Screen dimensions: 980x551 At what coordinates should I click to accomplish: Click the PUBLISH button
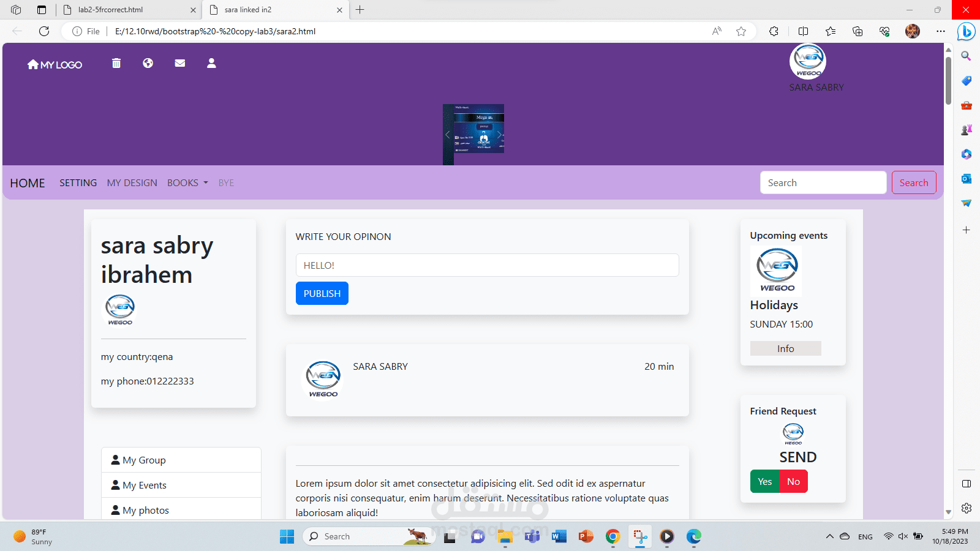point(322,293)
